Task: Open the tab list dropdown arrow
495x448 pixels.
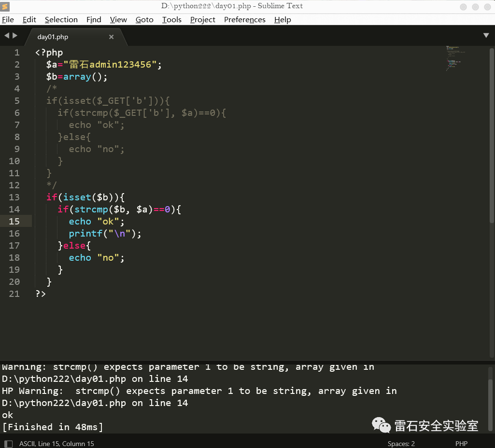Action: tap(486, 36)
